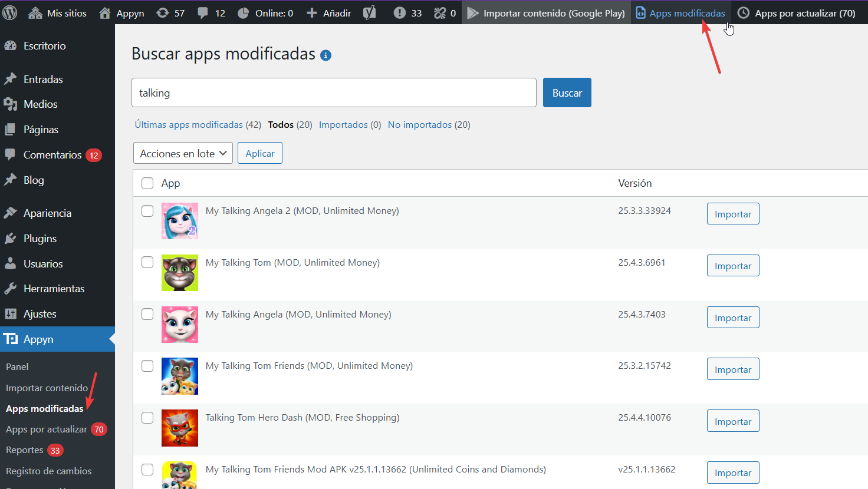Import My Talking Tom via its Importar button

pyautogui.click(x=732, y=266)
